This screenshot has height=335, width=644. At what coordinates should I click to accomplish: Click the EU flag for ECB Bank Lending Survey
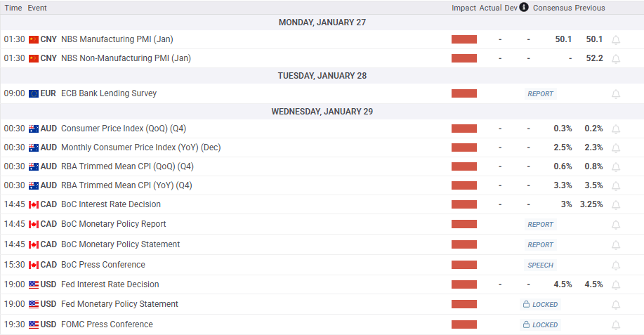[x=34, y=93]
